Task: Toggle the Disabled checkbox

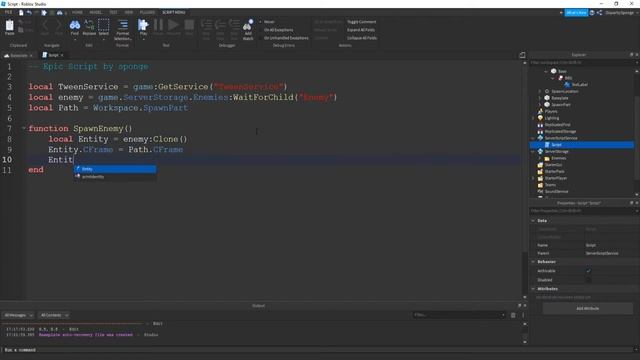Action: pyautogui.click(x=588, y=280)
